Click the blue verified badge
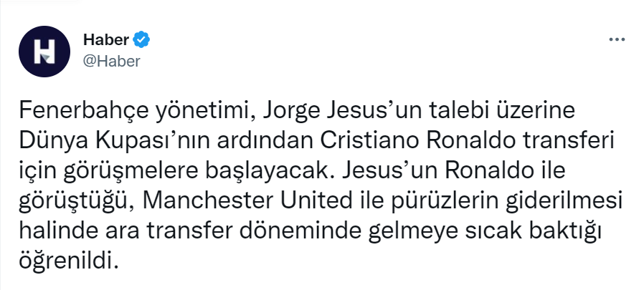The image size is (644, 290). (x=143, y=38)
